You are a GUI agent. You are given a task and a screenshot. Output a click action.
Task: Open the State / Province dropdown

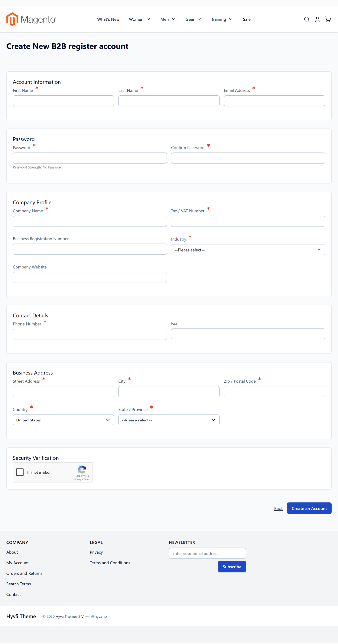tap(169, 420)
